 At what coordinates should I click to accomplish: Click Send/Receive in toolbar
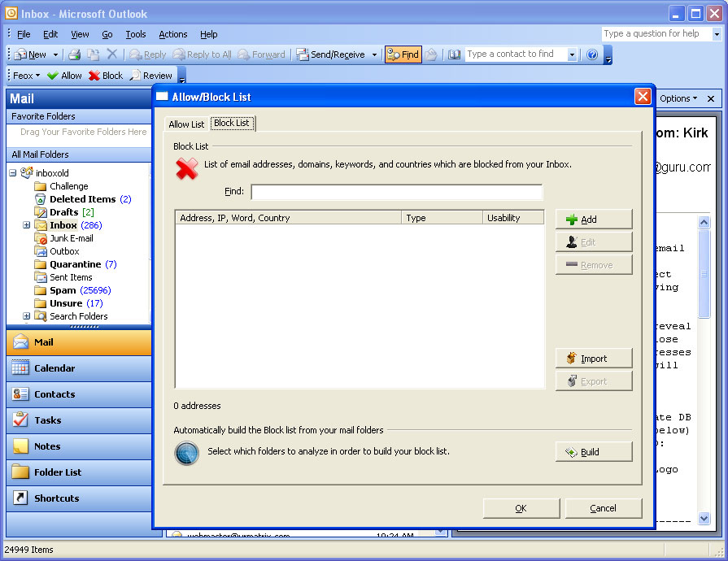coord(331,54)
